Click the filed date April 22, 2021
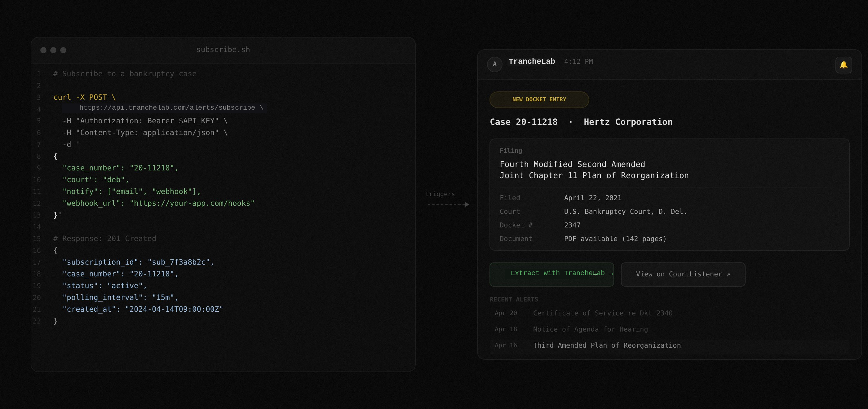 pyautogui.click(x=593, y=198)
